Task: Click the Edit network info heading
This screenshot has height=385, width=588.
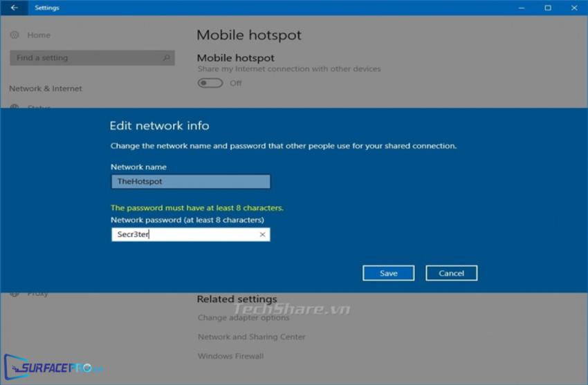Action: pyautogui.click(x=159, y=126)
